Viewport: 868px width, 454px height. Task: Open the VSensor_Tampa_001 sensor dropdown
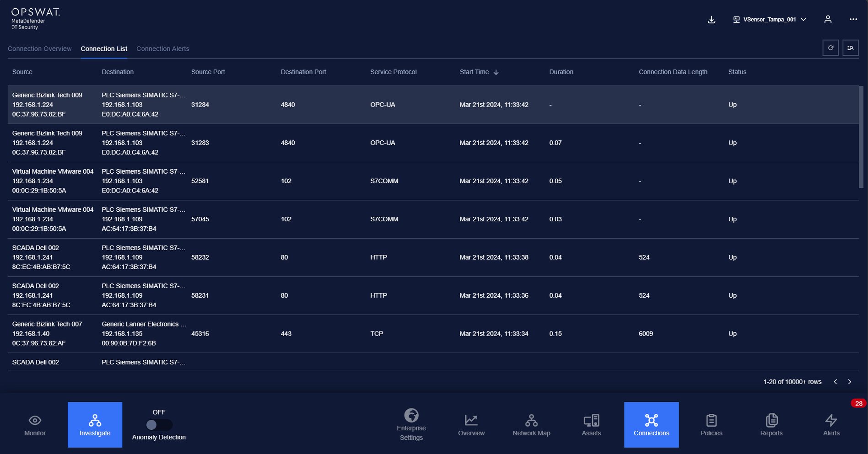click(770, 20)
